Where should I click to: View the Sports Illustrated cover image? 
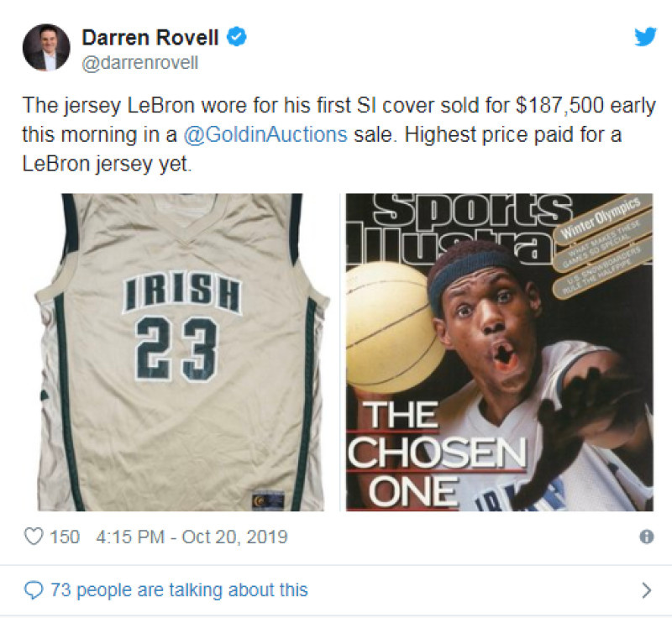click(500, 352)
